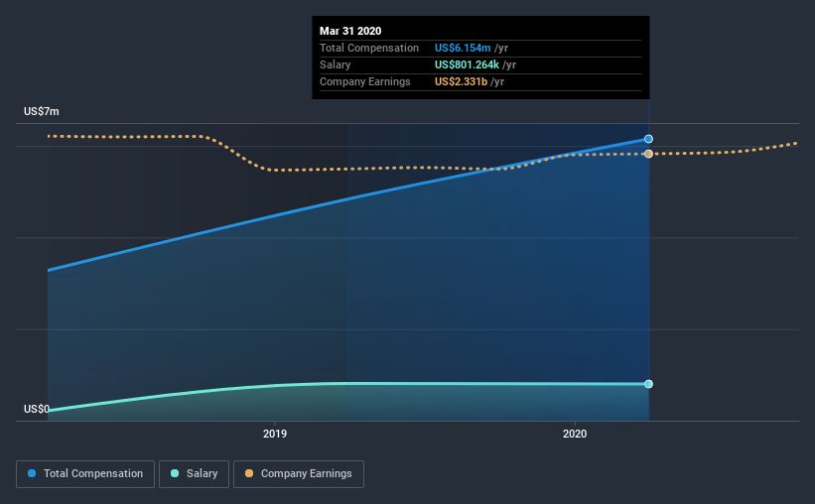Image resolution: width=815 pixels, height=504 pixels.
Task: Click the blue Total Compensation data point
Action: tap(648, 139)
